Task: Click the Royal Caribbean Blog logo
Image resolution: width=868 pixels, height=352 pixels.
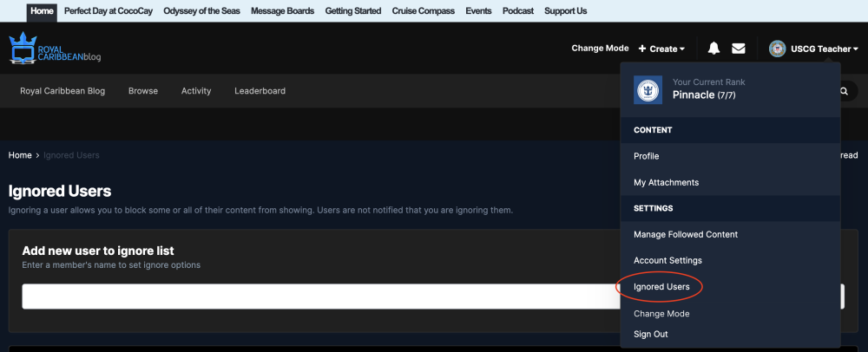Action: [56, 49]
